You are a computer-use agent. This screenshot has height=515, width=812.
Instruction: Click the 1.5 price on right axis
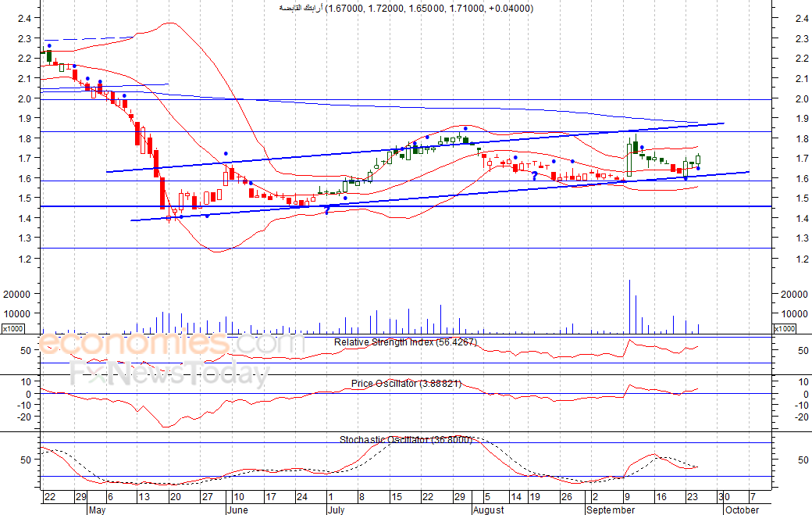(x=802, y=198)
